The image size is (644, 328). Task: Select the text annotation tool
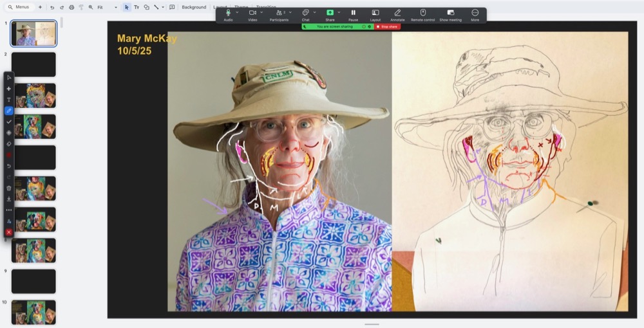tap(8, 100)
